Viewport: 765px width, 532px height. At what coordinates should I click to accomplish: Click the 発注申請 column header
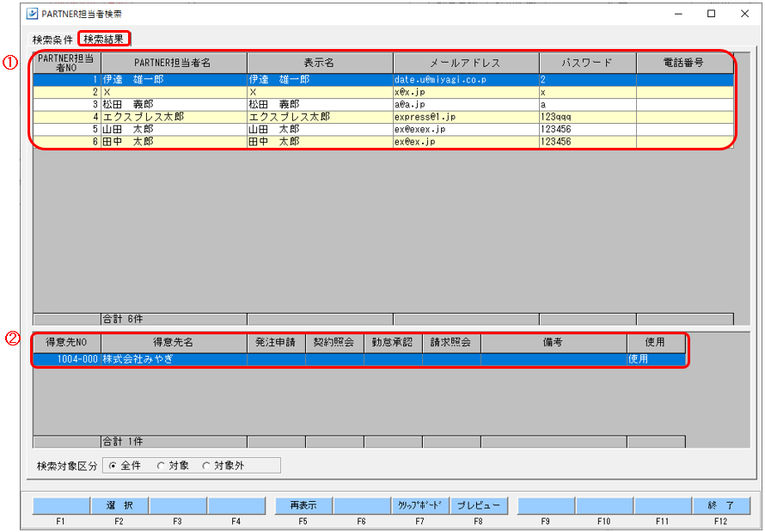point(276,343)
